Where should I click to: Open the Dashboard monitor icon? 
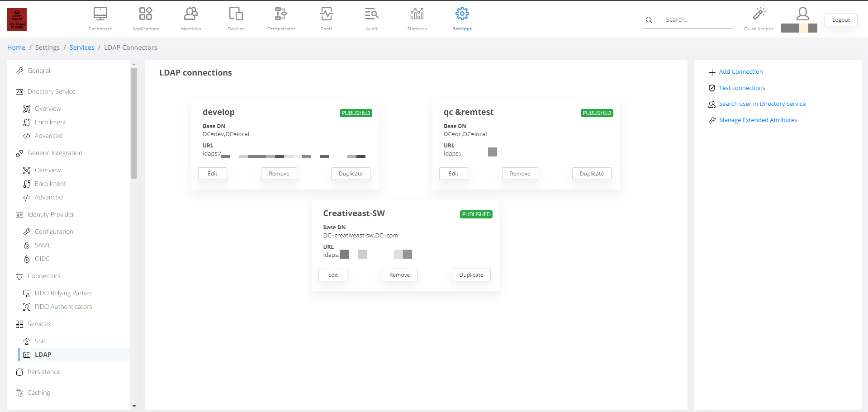100,14
